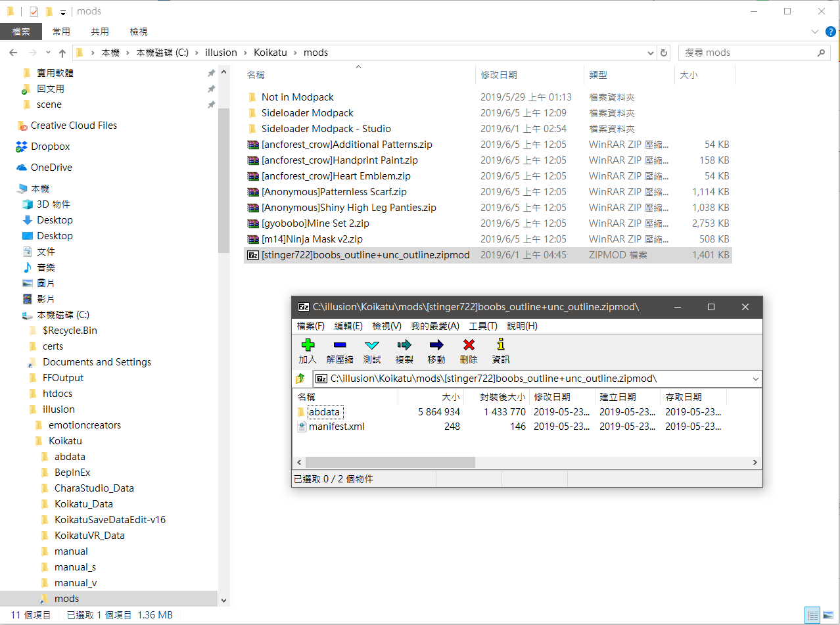This screenshot has width=840, height=625.
Task: Open the 檢視 tab in Explorer ribbon
Action: click(139, 32)
